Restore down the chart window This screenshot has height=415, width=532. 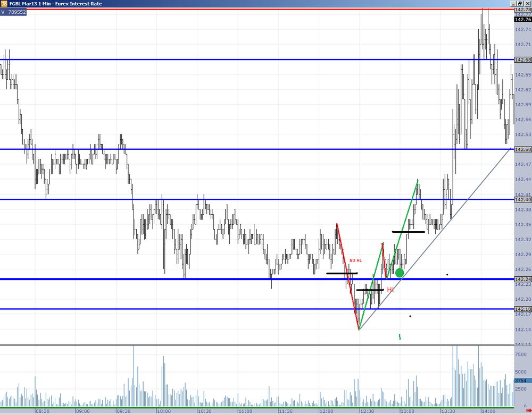click(520, 4)
